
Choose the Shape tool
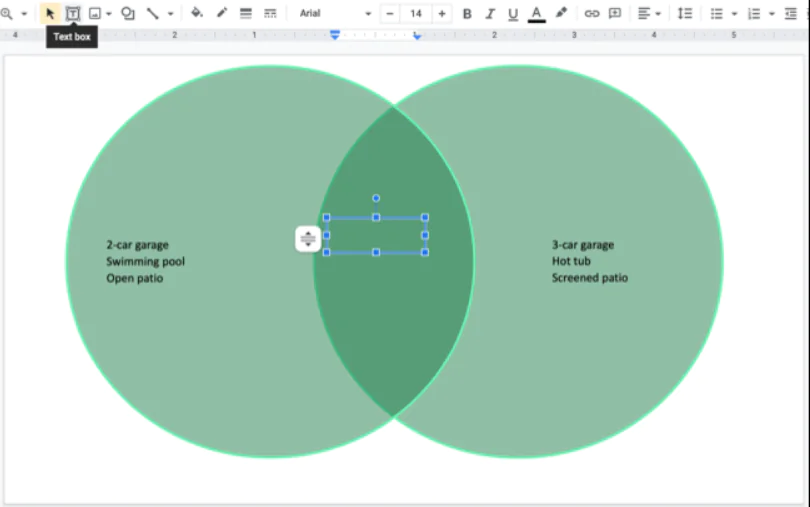click(128, 13)
